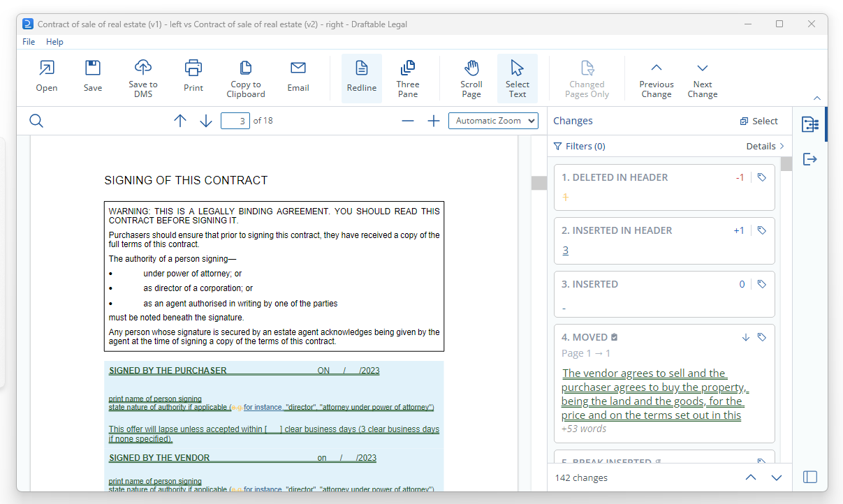The image size is (843, 504).
Task: Click 'of 18' page count text
Action: 263,121
